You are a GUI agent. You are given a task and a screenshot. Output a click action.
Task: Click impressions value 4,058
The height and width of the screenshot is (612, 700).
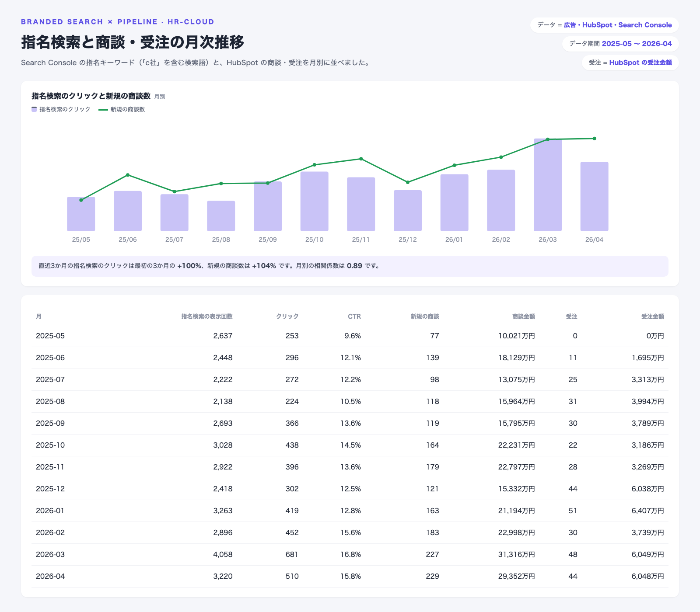tap(223, 554)
